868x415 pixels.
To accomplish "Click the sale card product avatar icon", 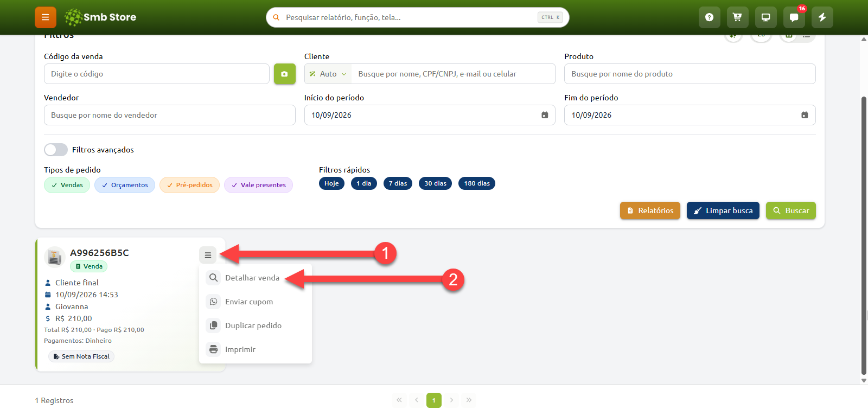I will (x=55, y=257).
